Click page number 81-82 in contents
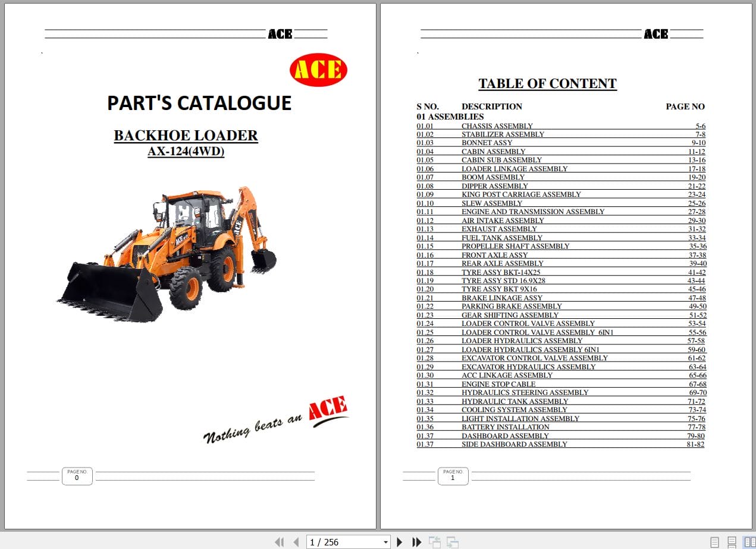756x549 pixels. coord(695,444)
